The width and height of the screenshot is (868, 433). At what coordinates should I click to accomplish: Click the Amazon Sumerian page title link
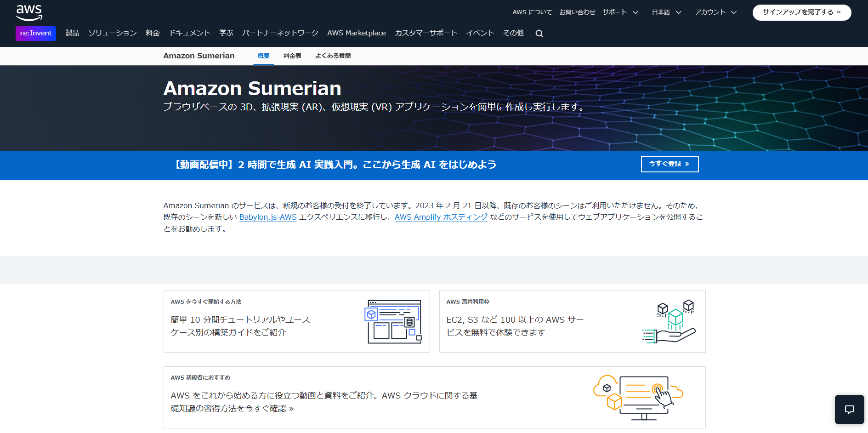[x=199, y=55]
